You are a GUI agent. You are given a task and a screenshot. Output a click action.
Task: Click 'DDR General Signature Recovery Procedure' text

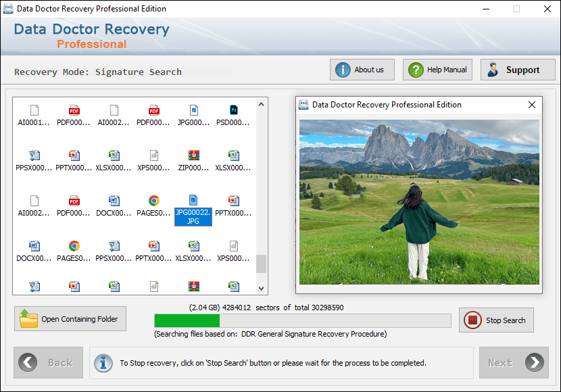314,334
